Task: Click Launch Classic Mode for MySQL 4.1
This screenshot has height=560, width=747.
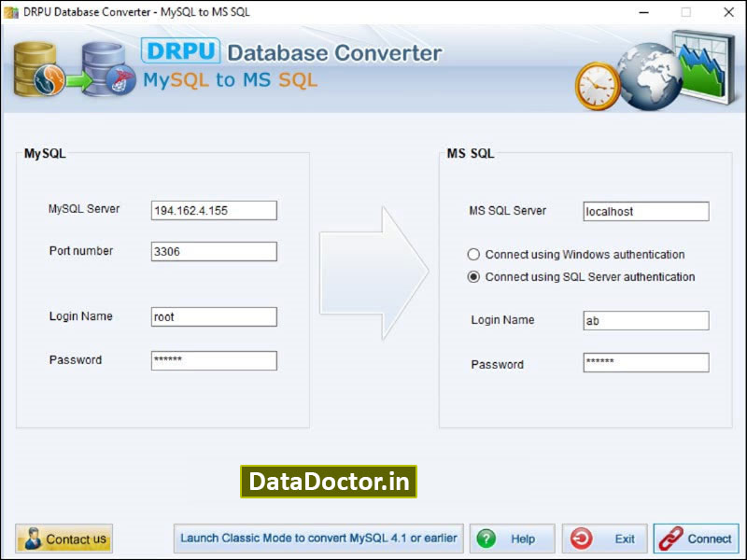Action: click(x=320, y=539)
